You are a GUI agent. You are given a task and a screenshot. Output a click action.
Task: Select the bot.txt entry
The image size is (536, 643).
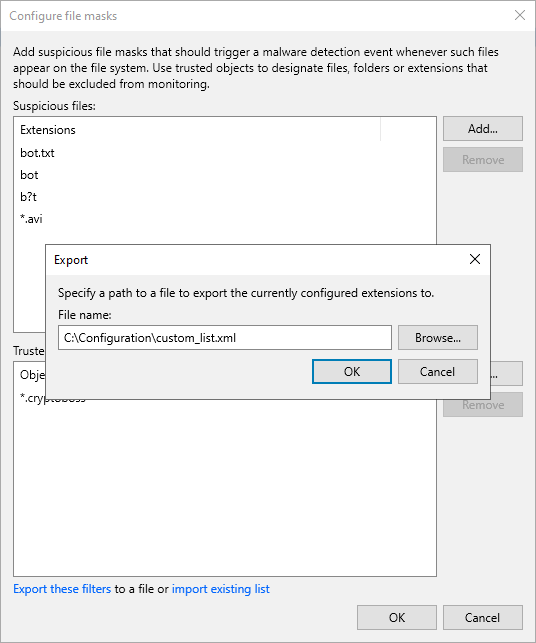click(x=37, y=153)
